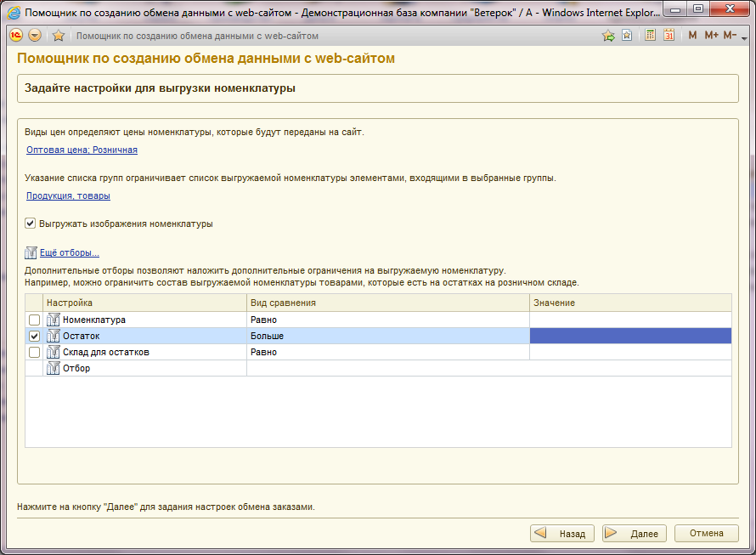This screenshot has height=555, width=756.
Task: Click Значение cell for 'Склад для остатков'
Action: pyautogui.click(x=630, y=353)
